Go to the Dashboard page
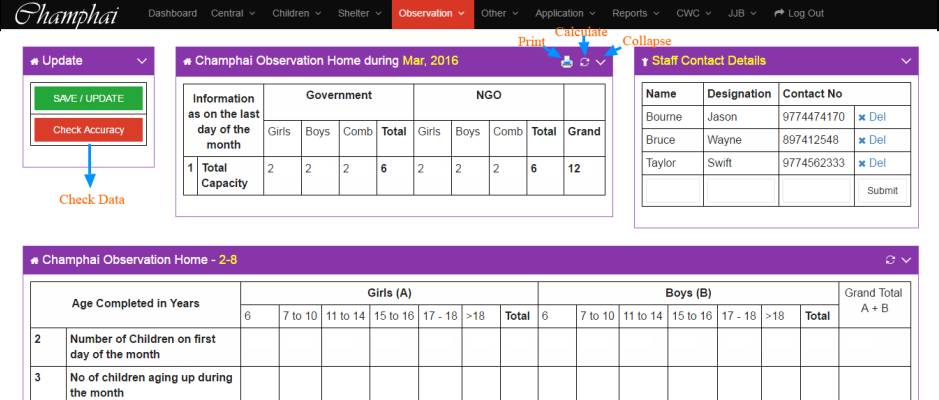 tap(174, 13)
